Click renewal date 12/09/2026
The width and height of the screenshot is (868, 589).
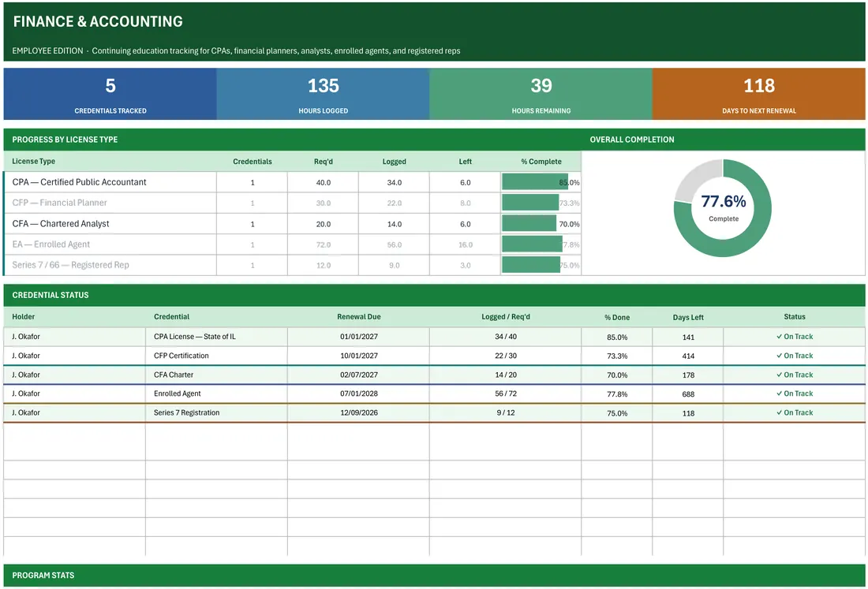point(359,412)
